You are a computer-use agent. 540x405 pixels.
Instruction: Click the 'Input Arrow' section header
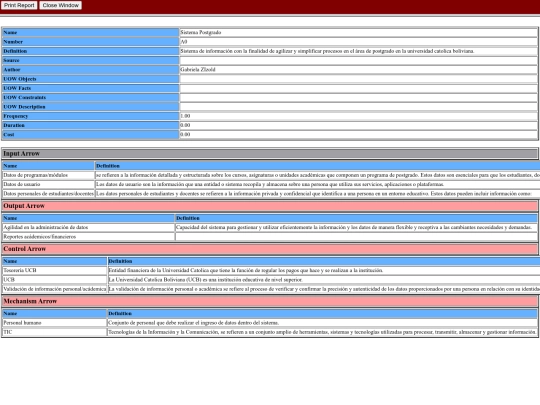tap(270, 154)
